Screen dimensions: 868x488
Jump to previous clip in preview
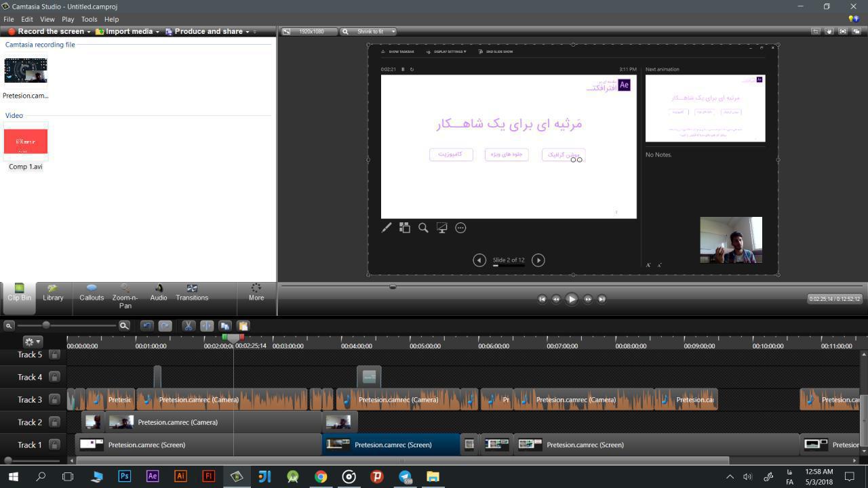pyautogui.click(x=542, y=299)
